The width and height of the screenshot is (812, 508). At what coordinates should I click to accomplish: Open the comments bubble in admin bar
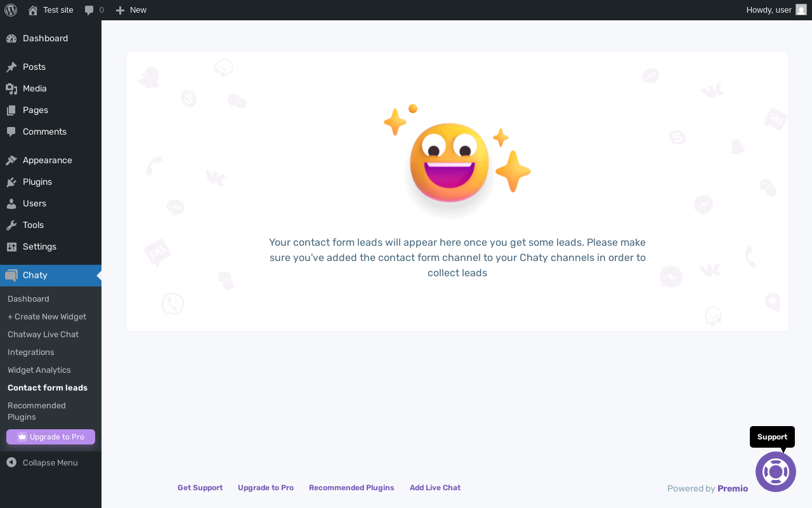click(94, 10)
